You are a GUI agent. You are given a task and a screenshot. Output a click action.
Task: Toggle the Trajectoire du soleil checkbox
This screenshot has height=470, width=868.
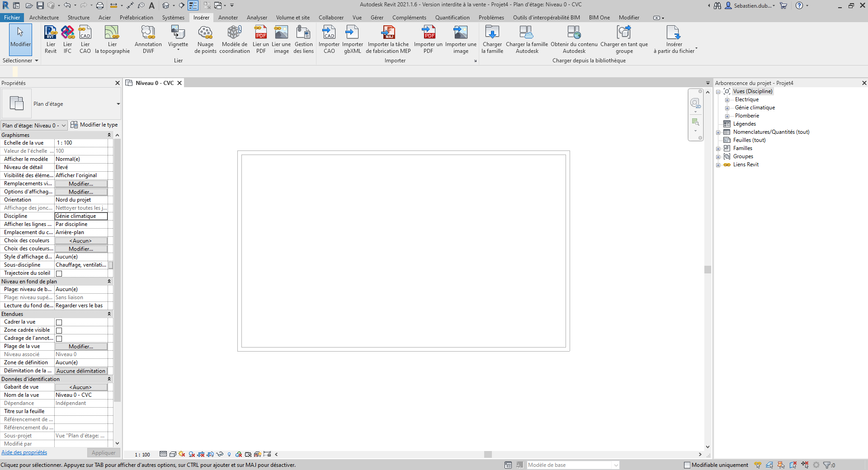(59, 273)
